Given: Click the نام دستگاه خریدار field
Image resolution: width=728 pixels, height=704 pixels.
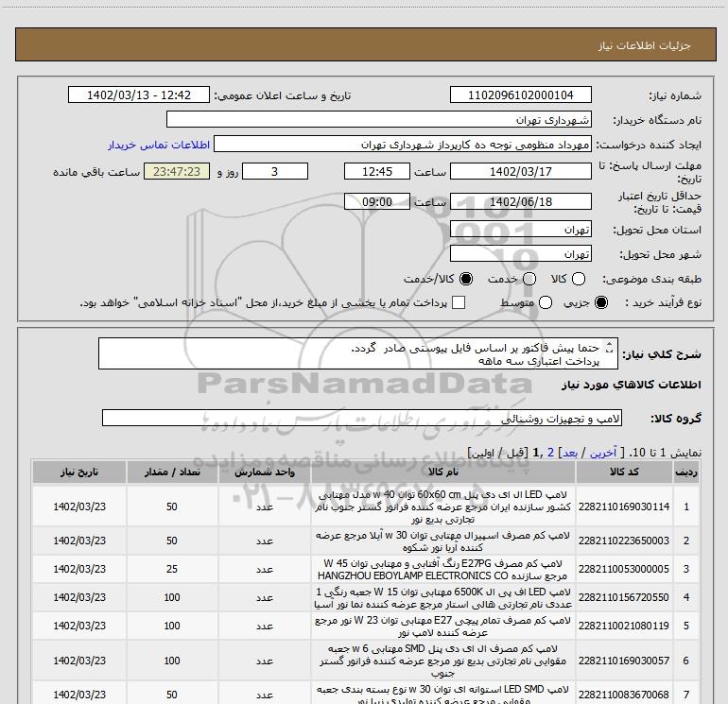Looking at the screenshot, I should coord(379,120).
